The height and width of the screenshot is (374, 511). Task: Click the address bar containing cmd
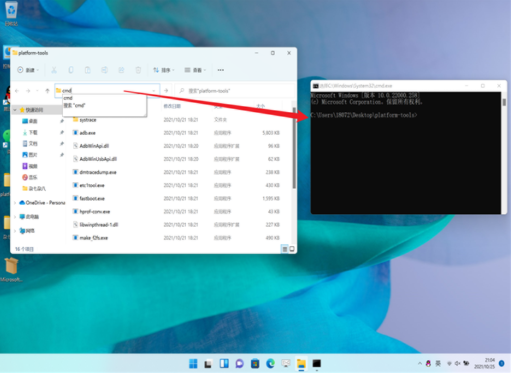[107, 90]
